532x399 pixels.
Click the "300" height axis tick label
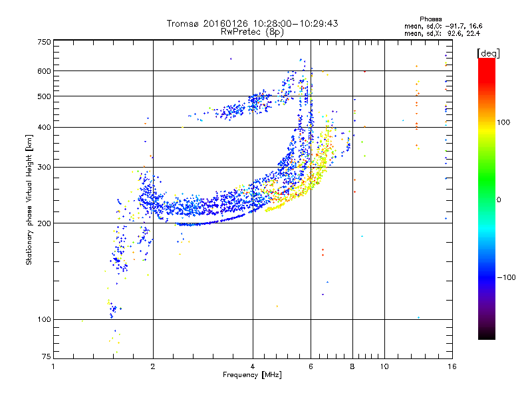tap(45, 167)
